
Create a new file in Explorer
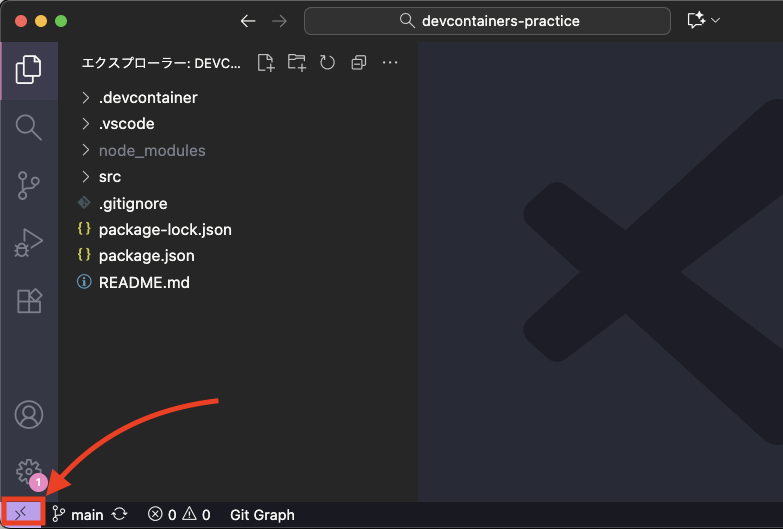point(265,63)
